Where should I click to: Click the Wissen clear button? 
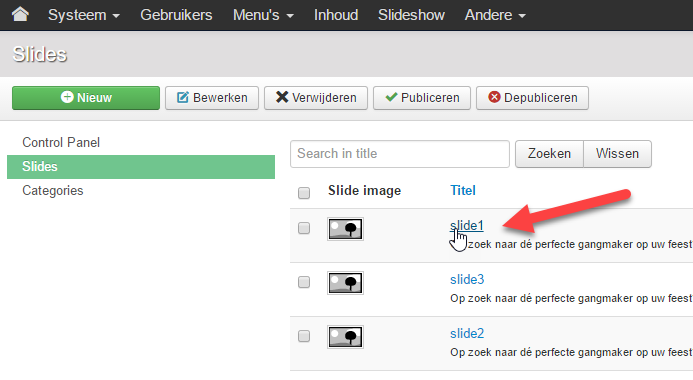617,154
